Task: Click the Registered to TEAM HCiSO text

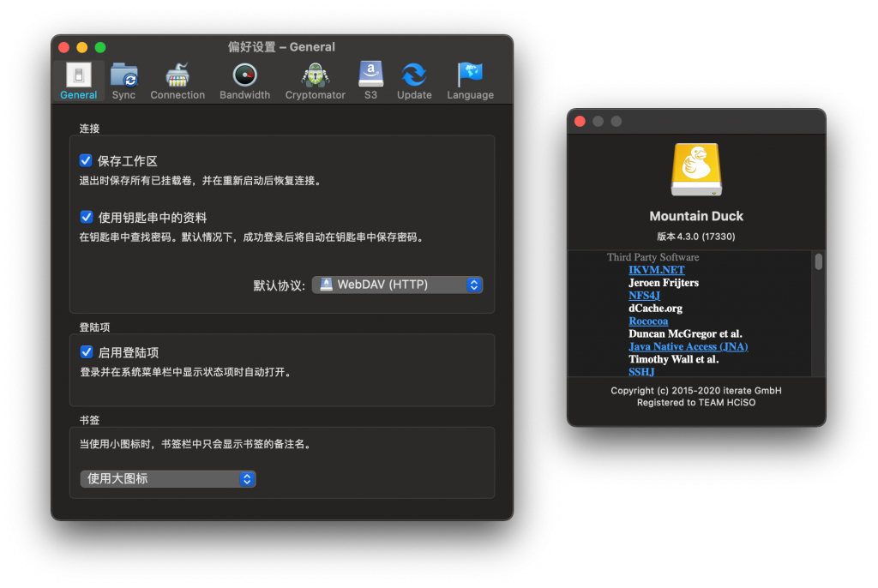Action: point(696,403)
